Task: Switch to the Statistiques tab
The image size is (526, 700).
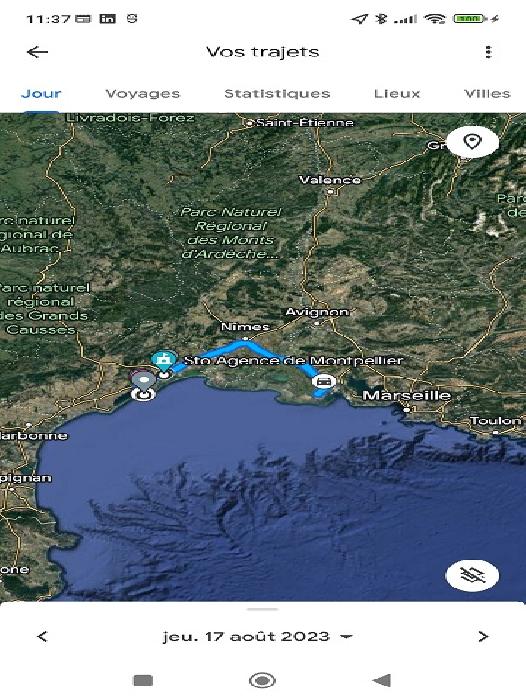Action: (277, 94)
